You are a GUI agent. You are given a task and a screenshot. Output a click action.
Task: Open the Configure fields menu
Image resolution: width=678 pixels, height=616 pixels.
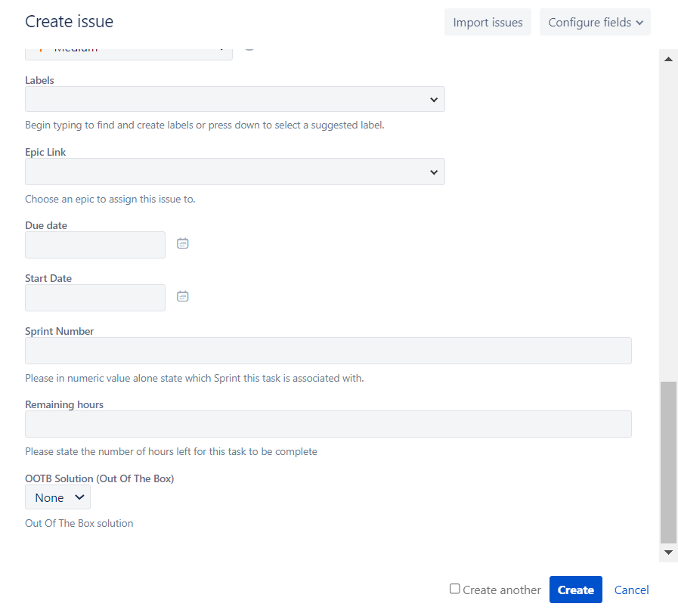(595, 22)
